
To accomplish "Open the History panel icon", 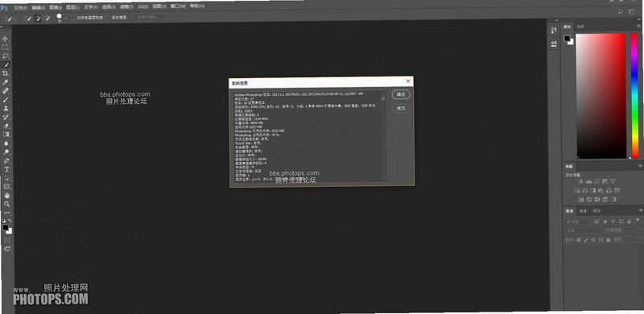I will pos(554,30).
